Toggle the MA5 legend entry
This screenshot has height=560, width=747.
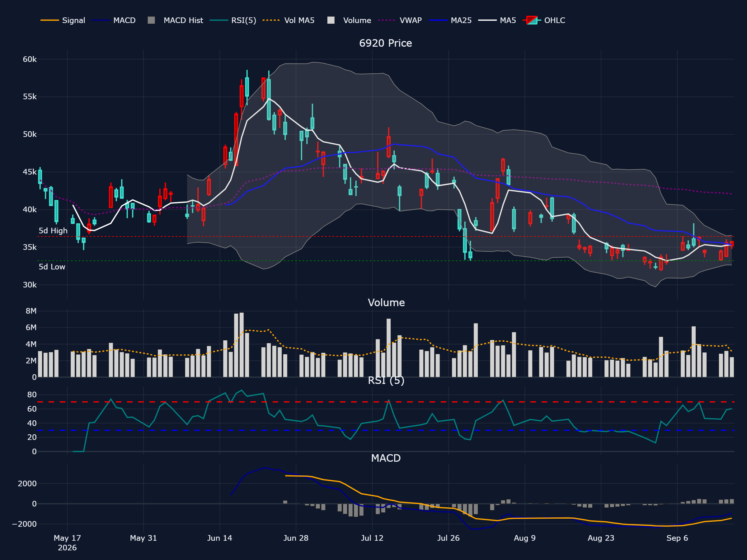pos(497,20)
